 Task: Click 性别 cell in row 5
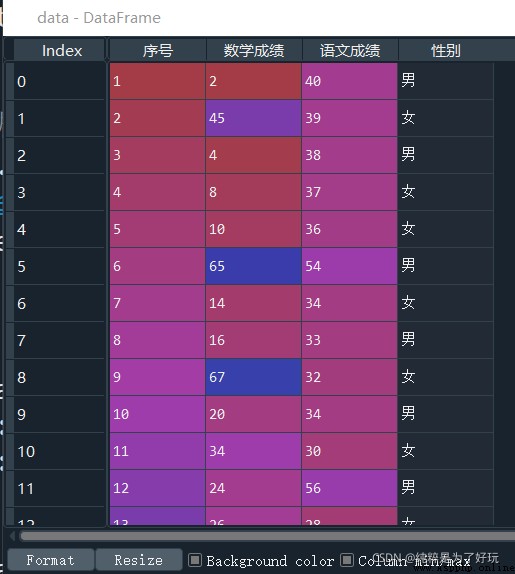pyautogui.click(x=445, y=266)
